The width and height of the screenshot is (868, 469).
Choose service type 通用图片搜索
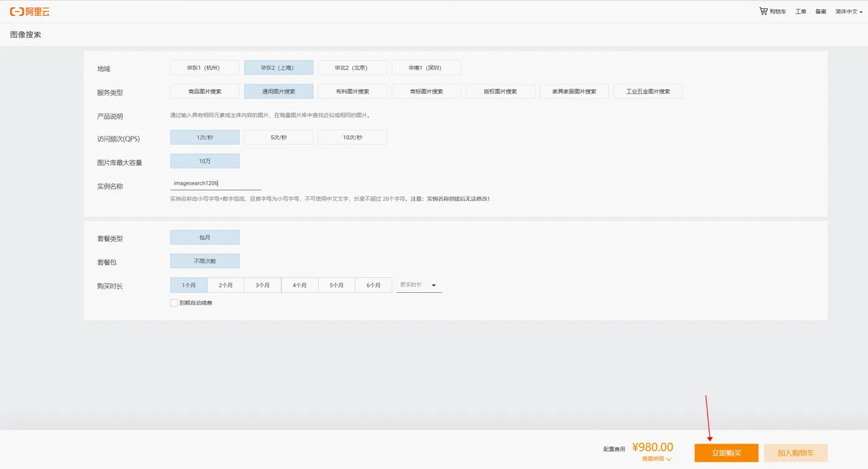click(278, 91)
